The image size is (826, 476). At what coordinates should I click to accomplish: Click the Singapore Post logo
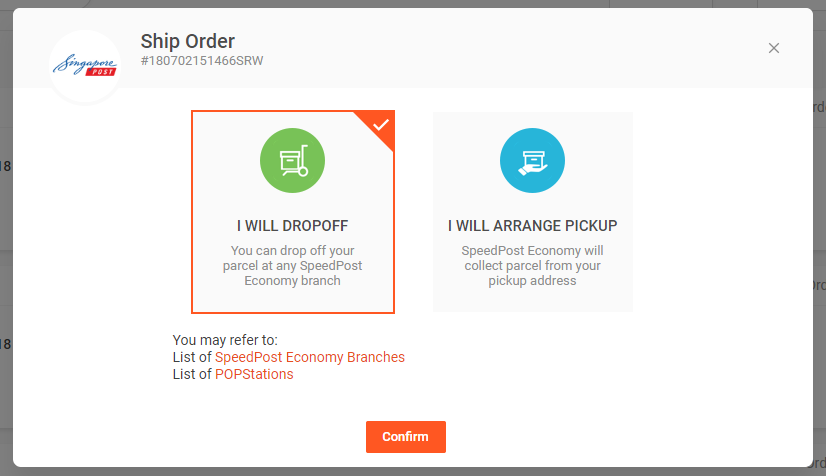pos(85,67)
